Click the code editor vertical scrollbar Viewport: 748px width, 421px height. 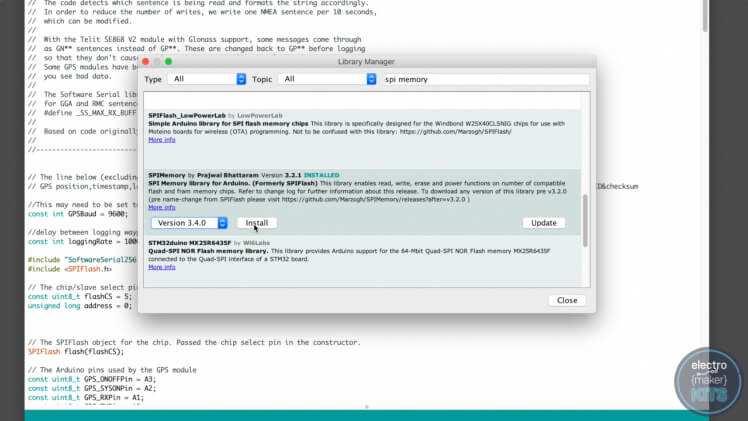pos(705,17)
